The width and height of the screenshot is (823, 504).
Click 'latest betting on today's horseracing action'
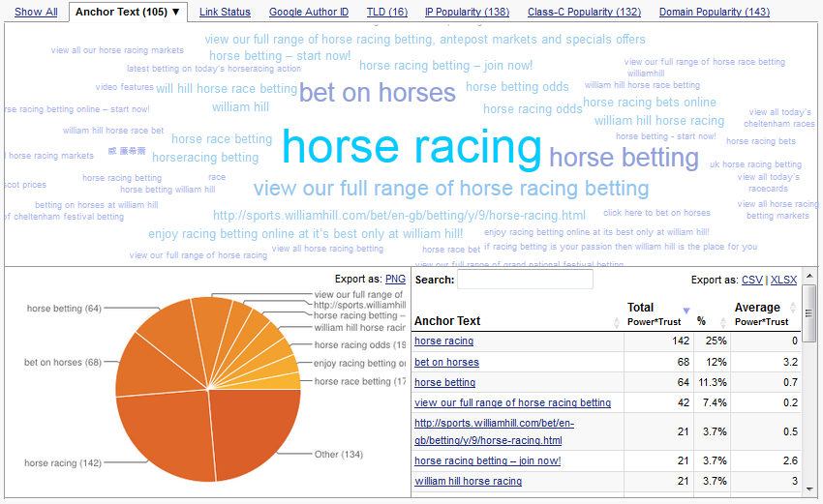point(214,69)
